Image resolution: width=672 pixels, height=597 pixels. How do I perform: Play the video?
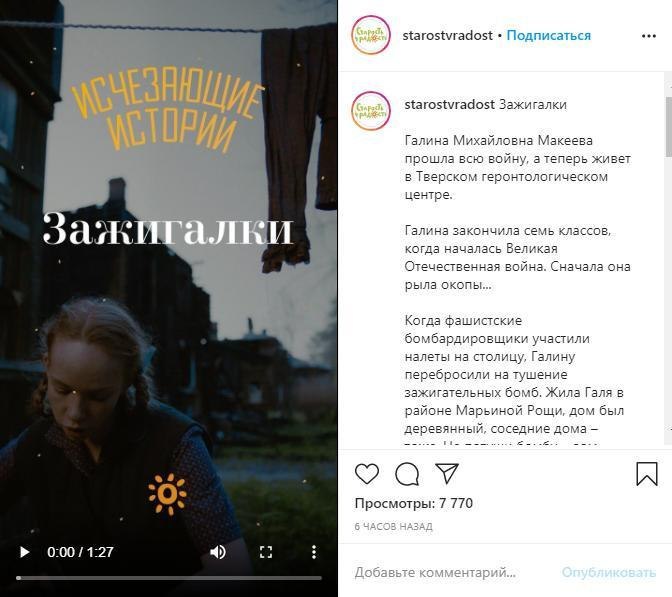(24, 552)
